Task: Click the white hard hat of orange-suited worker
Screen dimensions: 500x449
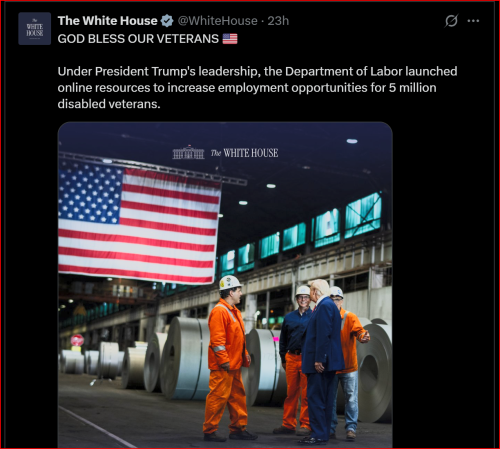Action: [x=230, y=282]
